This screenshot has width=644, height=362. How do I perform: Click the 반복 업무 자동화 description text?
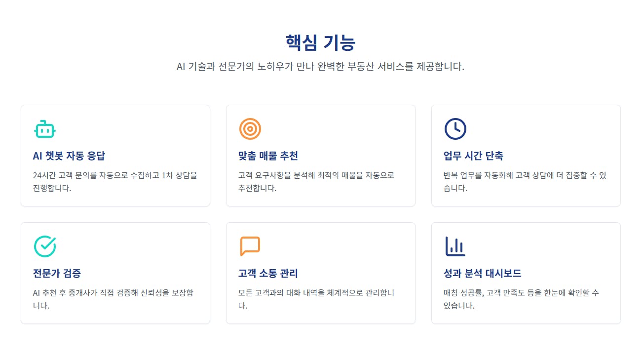click(x=525, y=181)
